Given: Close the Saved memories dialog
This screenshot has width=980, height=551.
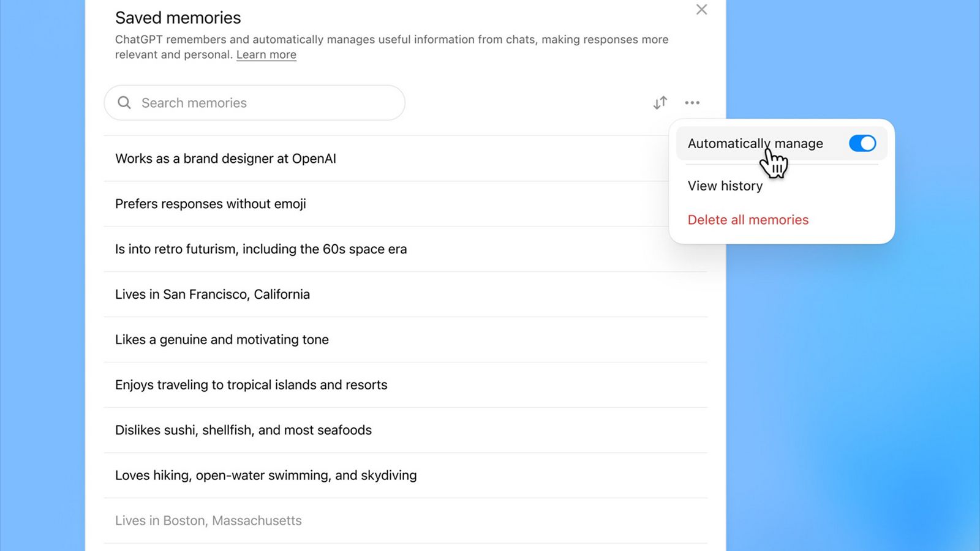Looking at the screenshot, I should [x=701, y=10].
